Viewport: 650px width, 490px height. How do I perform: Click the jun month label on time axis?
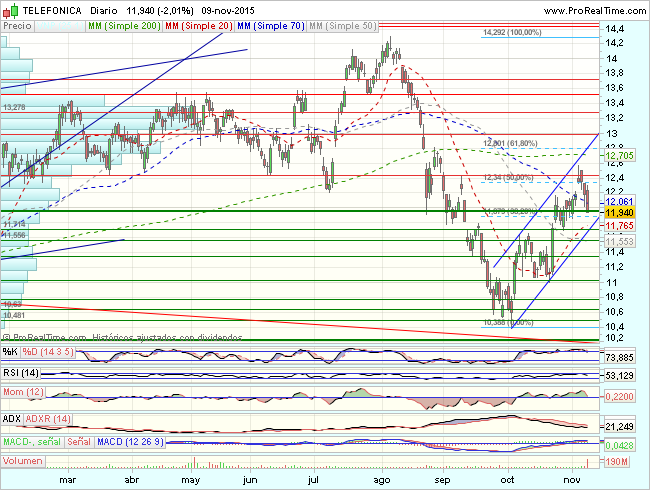pos(250,480)
